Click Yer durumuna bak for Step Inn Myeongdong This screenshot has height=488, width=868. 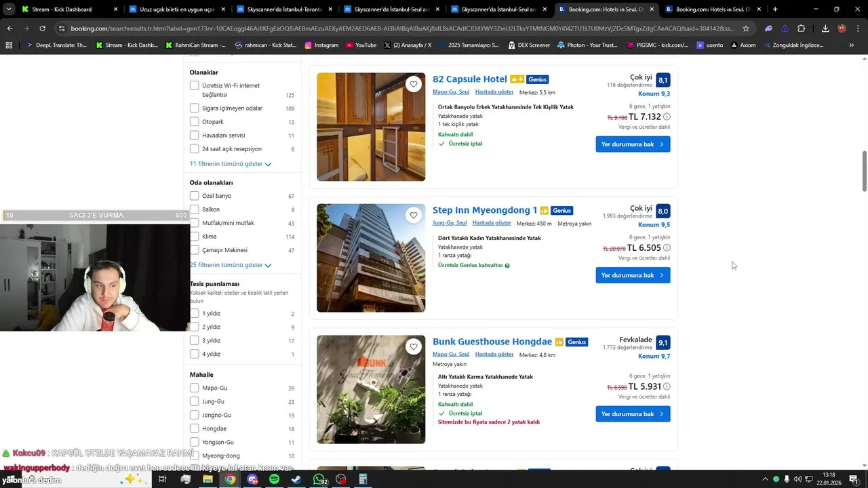click(x=633, y=275)
